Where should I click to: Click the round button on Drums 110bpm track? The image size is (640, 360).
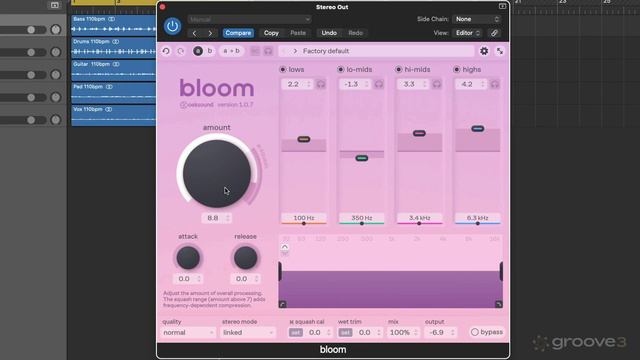pos(56,52)
